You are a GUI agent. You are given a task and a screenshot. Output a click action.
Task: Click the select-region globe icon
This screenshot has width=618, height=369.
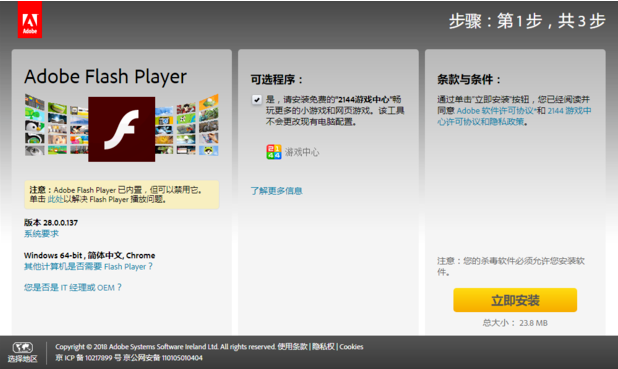[x=23, y=347]
